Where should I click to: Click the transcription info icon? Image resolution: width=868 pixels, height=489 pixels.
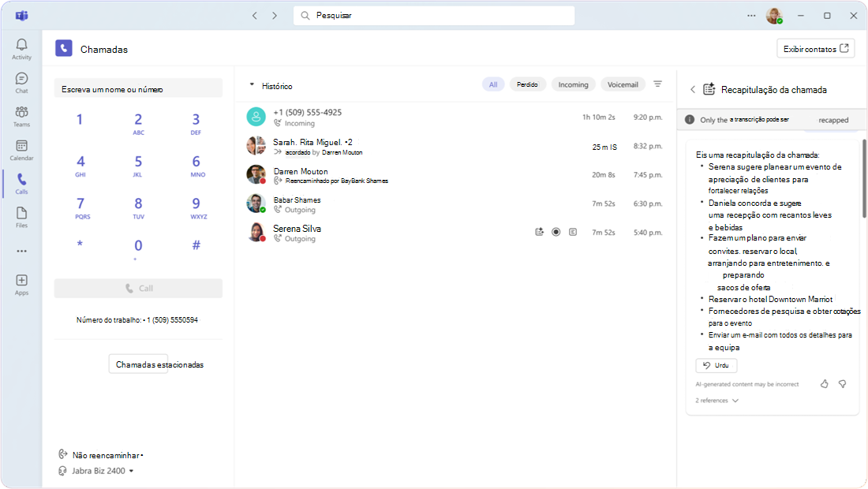[x=690, y=119]
